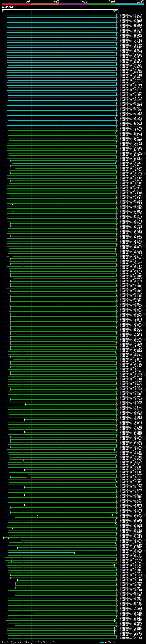146x644 pixels.
Task: Select label UniRef100_C3YFH5
Action: (x=131, y=183)
